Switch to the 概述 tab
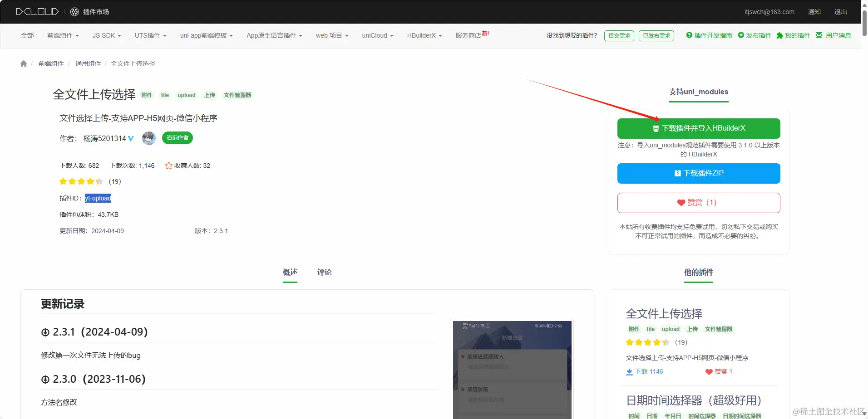The width and height of the screenshot is (868, 419). tap(290, 273)
